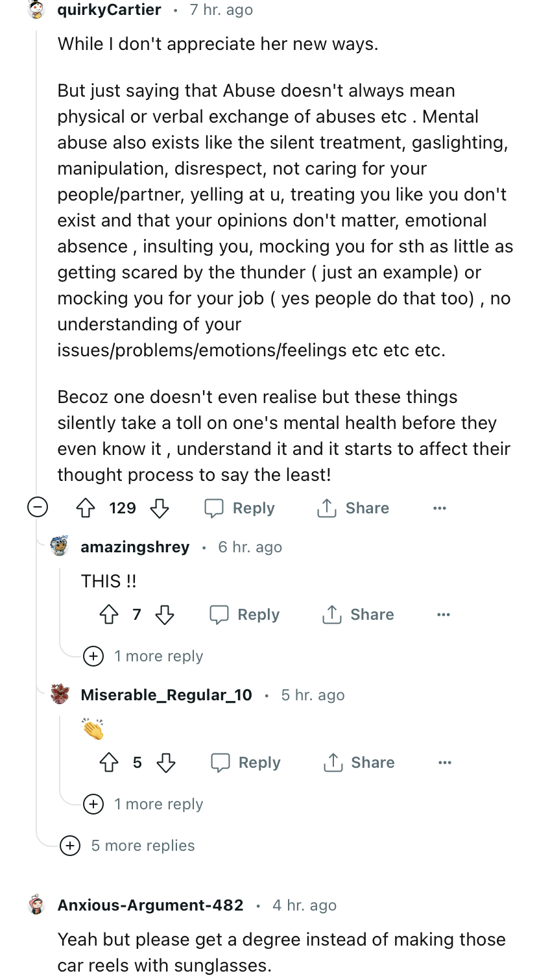Open more options for quirkyCartier's comment
Viewport: 537px width, 980px height.
[440, 508]
